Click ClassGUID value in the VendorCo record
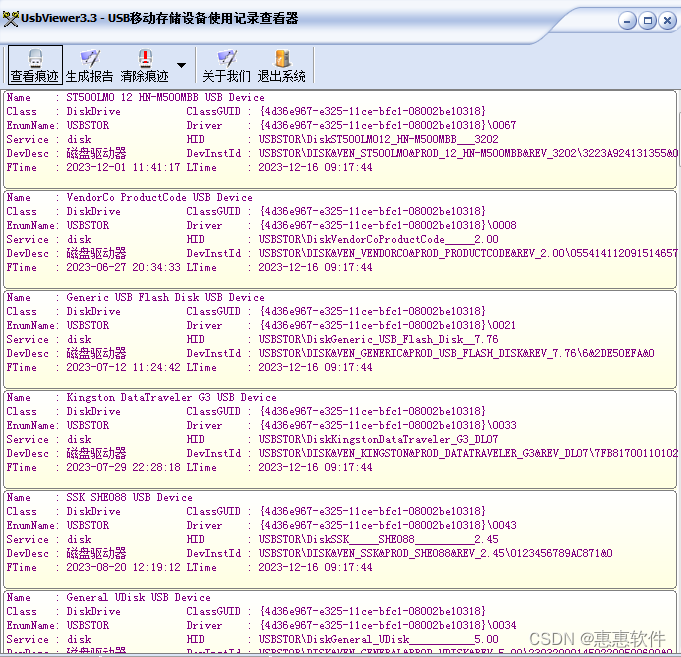Viewport: 681px width, 657px height. pos(372,211)
